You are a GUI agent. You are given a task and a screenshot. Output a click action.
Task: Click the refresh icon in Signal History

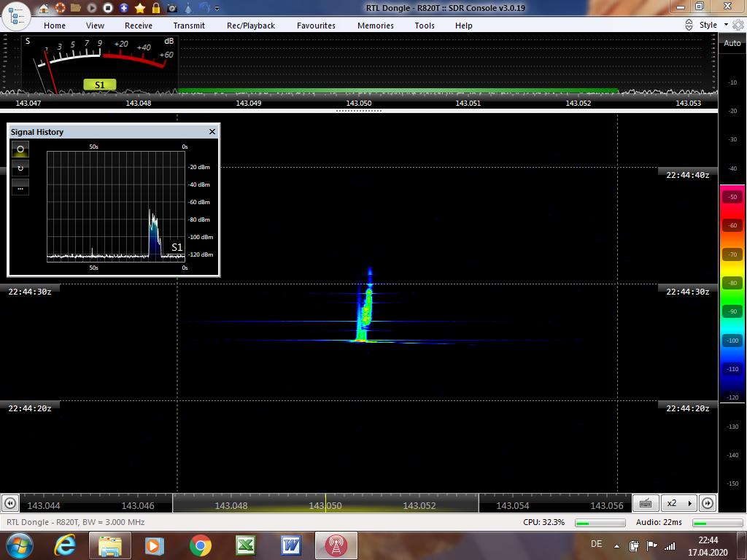pos(20,168)
